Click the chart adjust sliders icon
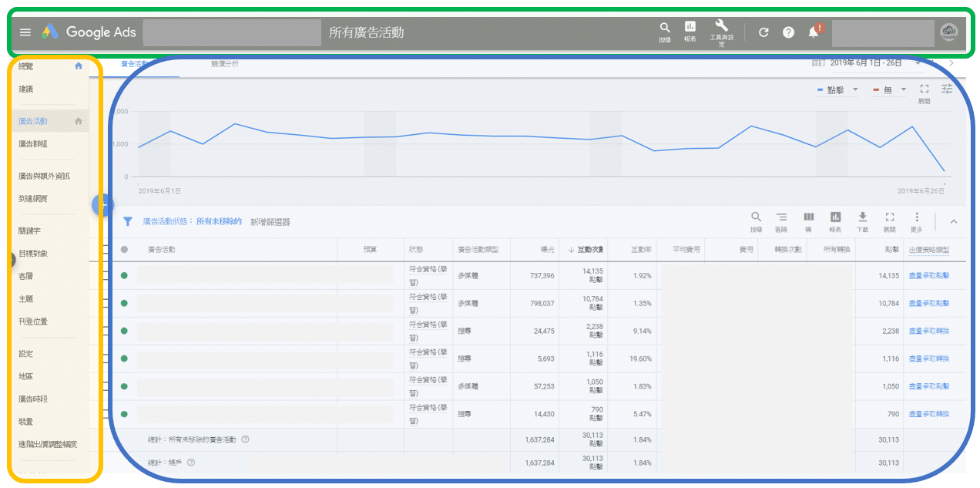This screenshot has width=980, height=488. click(947, 89)
